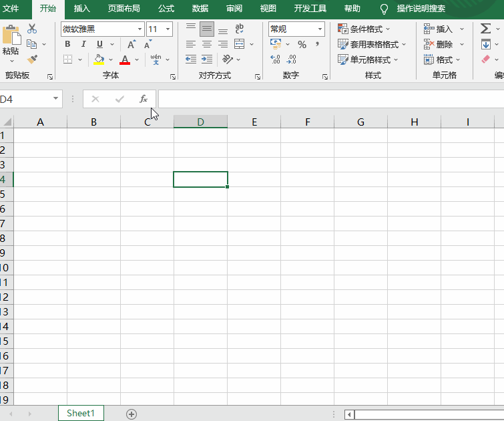
Task: Click the Cut scissors icon
Action: pyautogui.click(x=32, y=29)
